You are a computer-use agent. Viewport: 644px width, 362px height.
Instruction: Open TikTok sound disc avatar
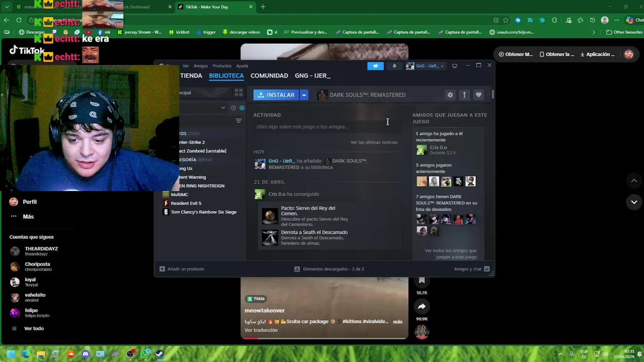click(x=422, y=332)
